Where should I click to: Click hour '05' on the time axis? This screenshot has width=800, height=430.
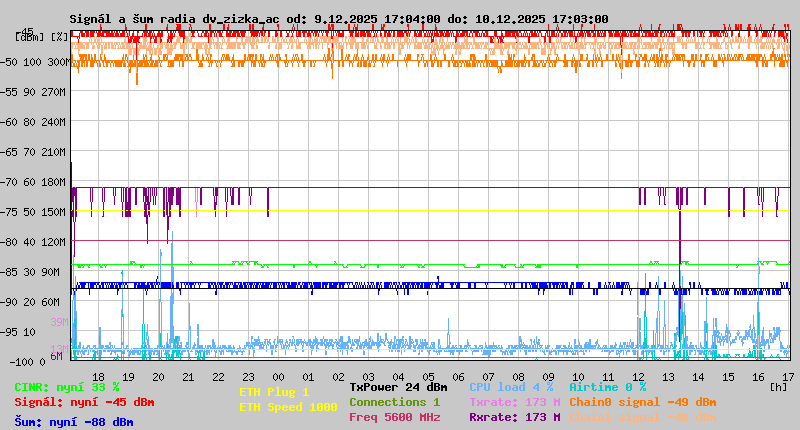(429, 377)
